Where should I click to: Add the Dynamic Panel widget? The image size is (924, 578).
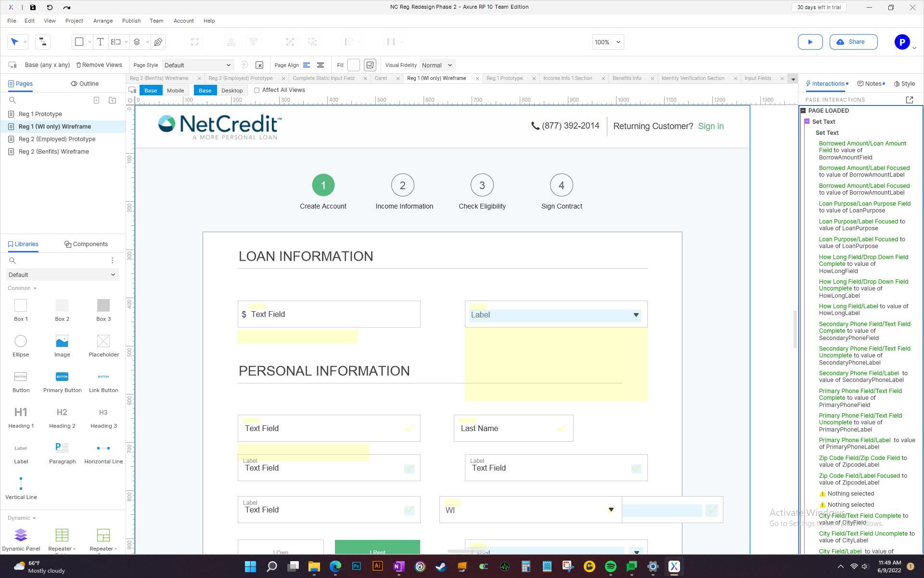(x=21, y=539)
